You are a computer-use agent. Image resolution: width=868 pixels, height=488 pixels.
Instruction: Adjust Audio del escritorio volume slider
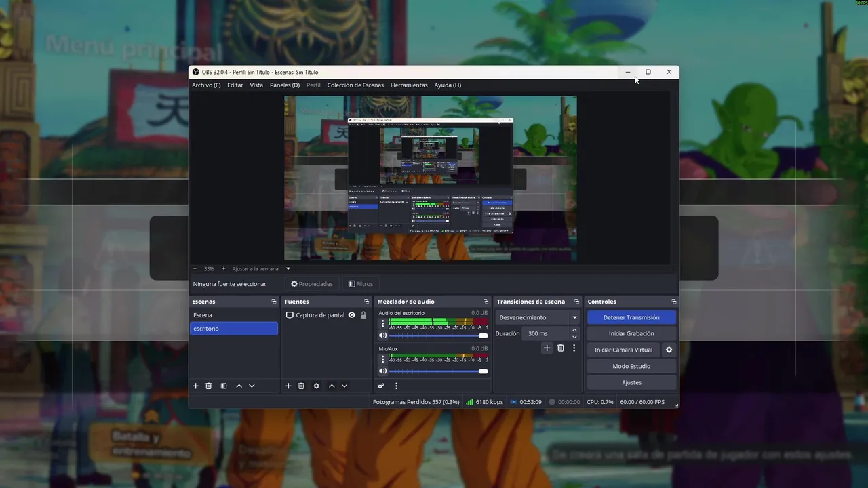click(x=438, y=335)
